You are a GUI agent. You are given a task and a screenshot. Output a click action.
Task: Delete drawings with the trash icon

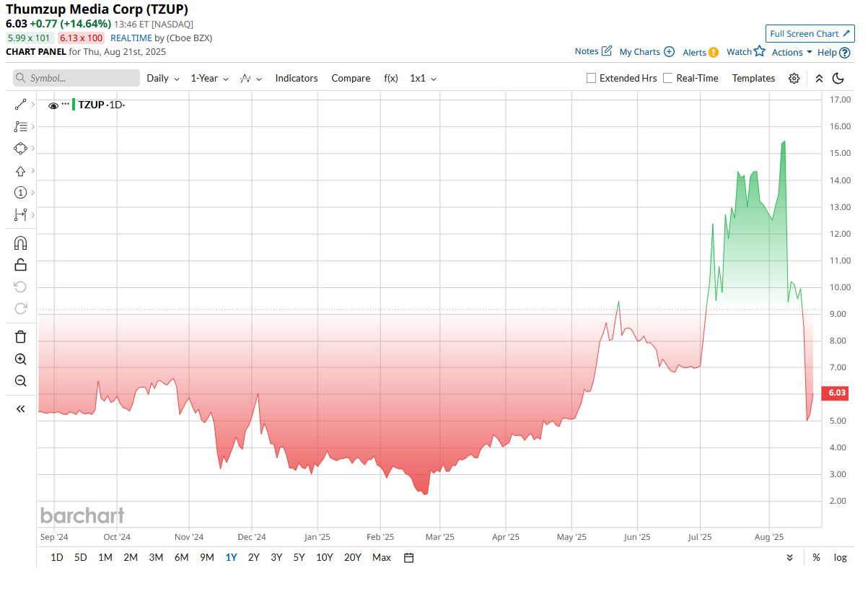tap(20, 337)
